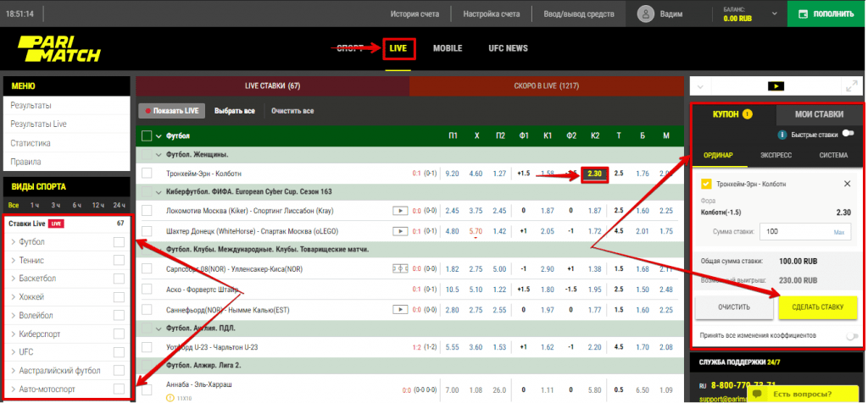Click П1 odds 9.20 for Тронхейм-Эрн
This screenshot has height=403, width=868.
pyautogui.click(x=452, y=174)
